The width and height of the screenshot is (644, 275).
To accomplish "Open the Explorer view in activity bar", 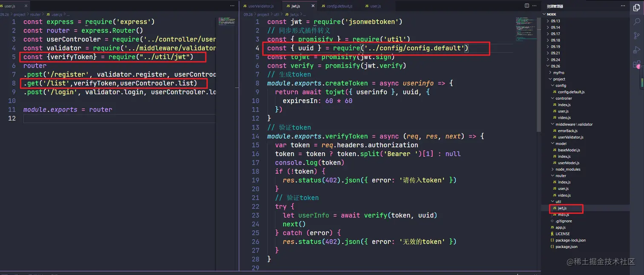I will coord(636,7).
